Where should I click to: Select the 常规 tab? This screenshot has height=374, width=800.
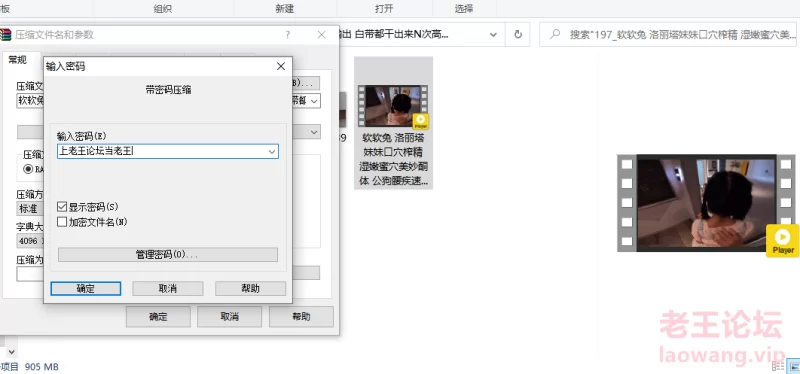(17, 60)
